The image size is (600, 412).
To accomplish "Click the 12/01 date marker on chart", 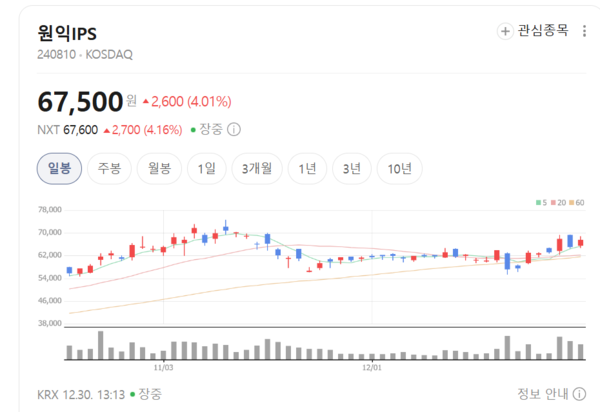I will (x=371, y=367).
